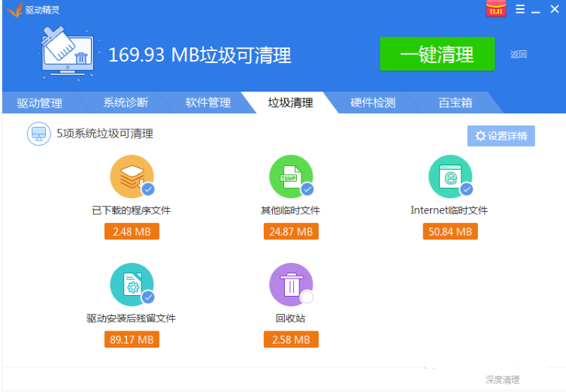
Task: Select the 垃圾清理 tab
Action: coord(290,103)
